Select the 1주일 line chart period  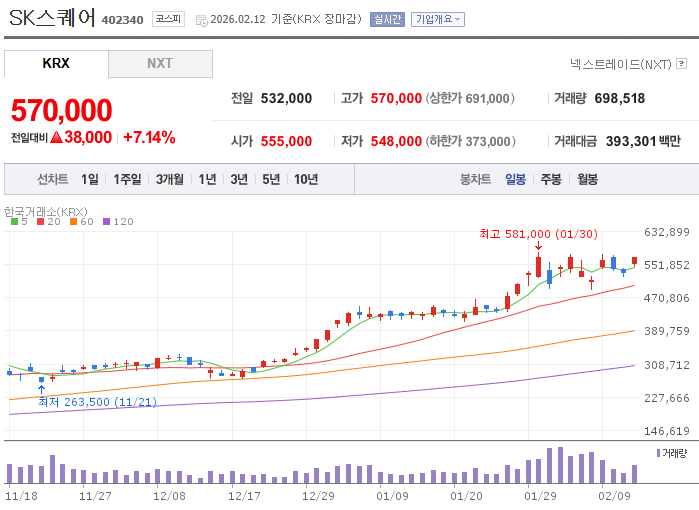(127, 179)
